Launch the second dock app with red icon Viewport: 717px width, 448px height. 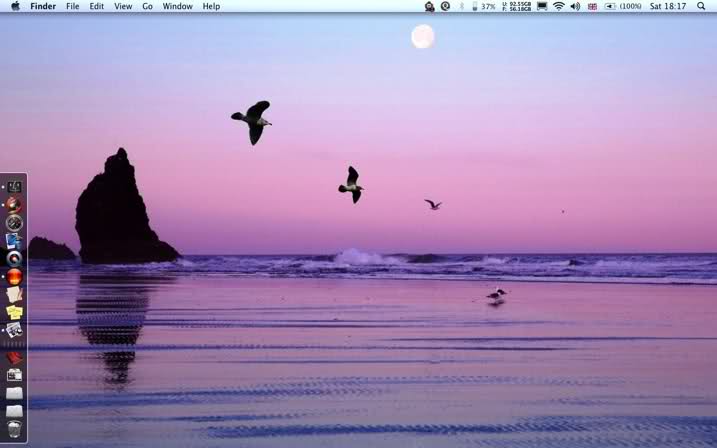[14, 204]
